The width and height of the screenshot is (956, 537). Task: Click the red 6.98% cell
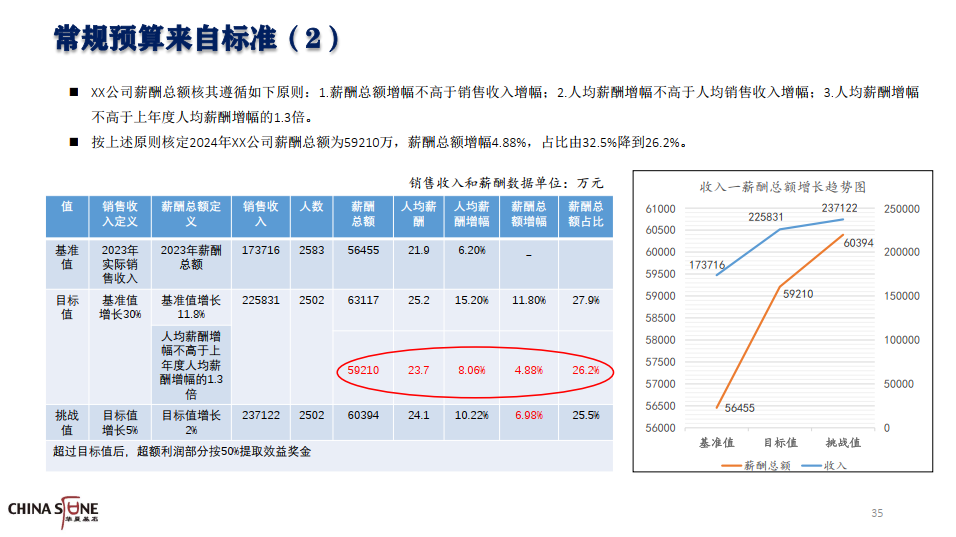529,415
